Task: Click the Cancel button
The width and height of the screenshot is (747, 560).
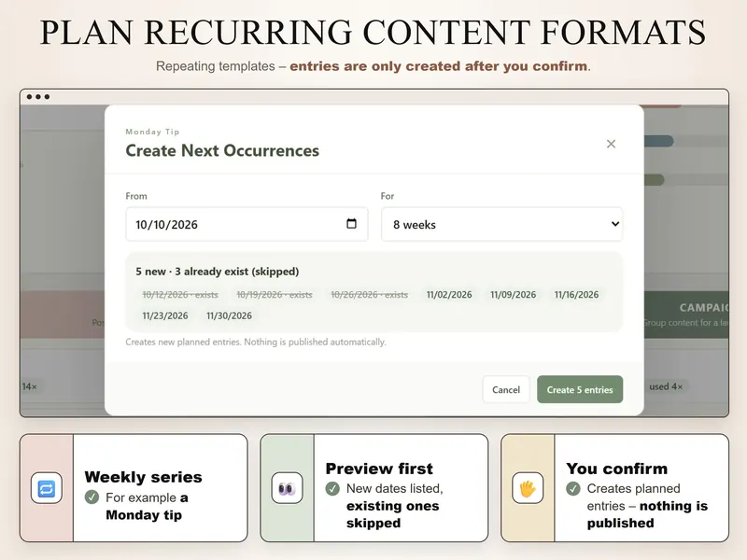Action: coord(506,389)
